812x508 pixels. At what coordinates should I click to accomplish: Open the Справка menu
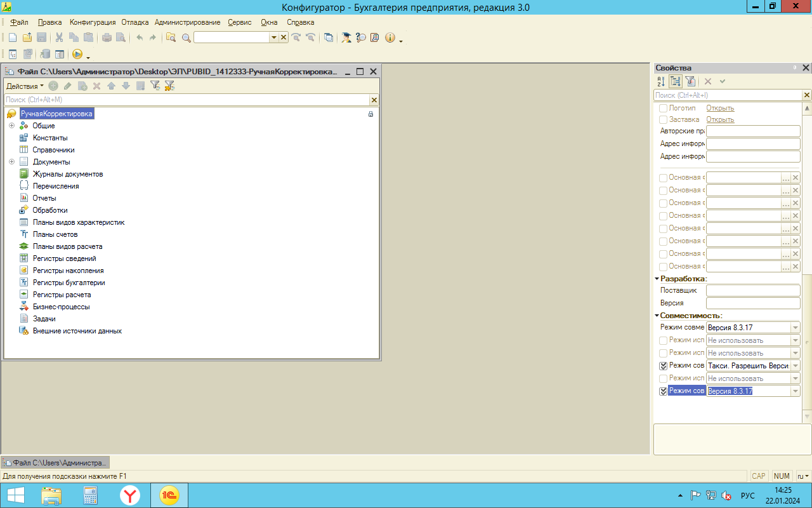click(x=301, y=22)
